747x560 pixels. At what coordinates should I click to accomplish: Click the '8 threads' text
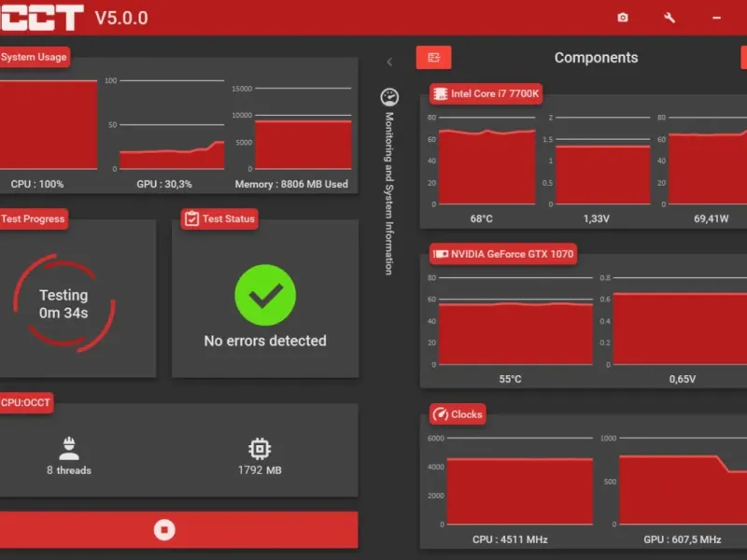[69, 470]
